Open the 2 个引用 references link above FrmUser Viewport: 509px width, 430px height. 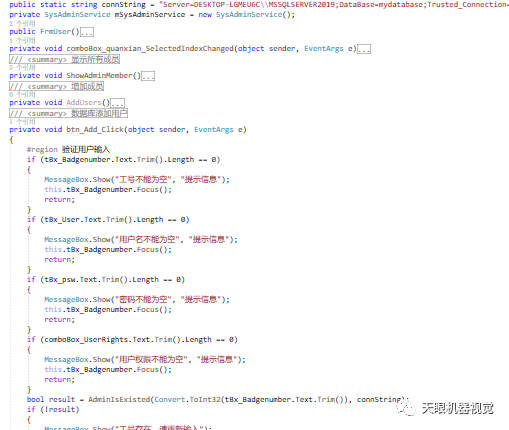point(22,23)
